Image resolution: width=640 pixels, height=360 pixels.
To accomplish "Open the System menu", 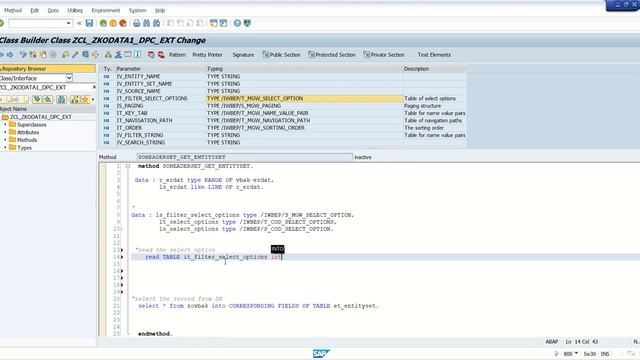I will (137, 11).
